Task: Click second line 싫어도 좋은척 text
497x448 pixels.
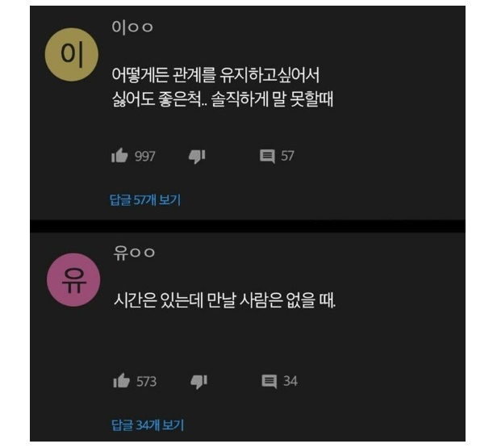Action: point(223,99)
